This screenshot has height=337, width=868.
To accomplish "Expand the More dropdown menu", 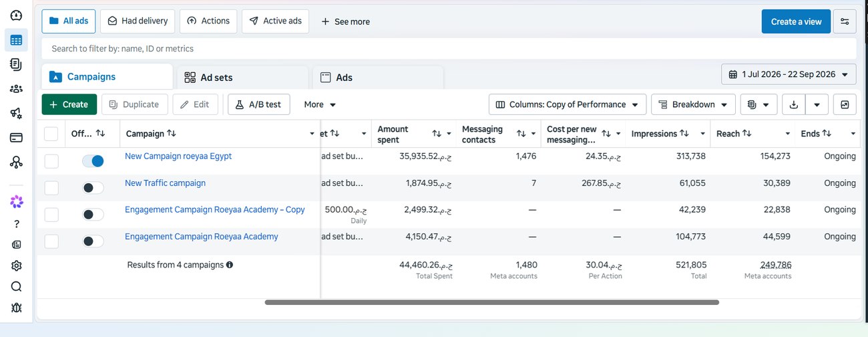I will (320, 104).
